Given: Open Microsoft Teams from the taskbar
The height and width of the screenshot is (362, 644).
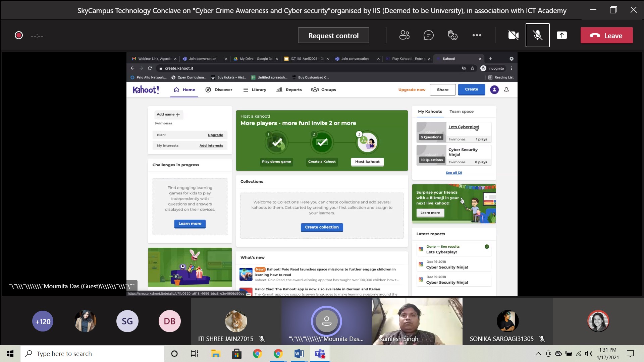Looking at the screenshot, I should [320, 354].
